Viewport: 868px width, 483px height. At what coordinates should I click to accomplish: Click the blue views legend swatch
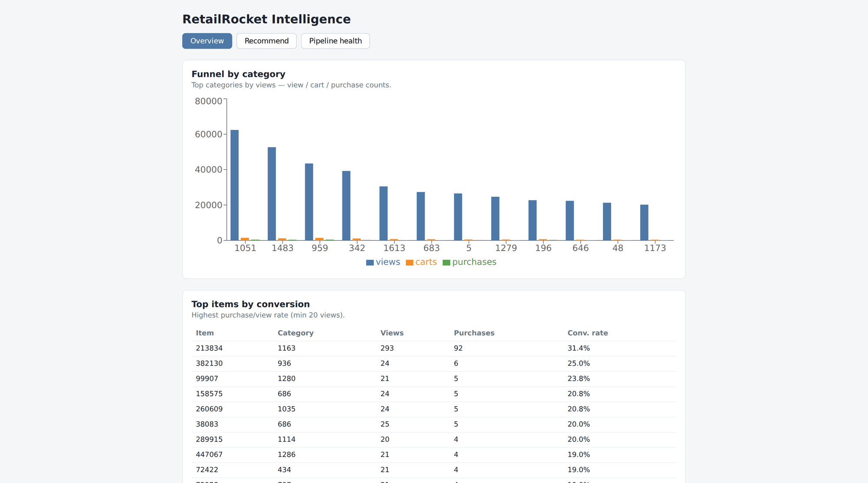pyautogui.click(x=370, y=262)
